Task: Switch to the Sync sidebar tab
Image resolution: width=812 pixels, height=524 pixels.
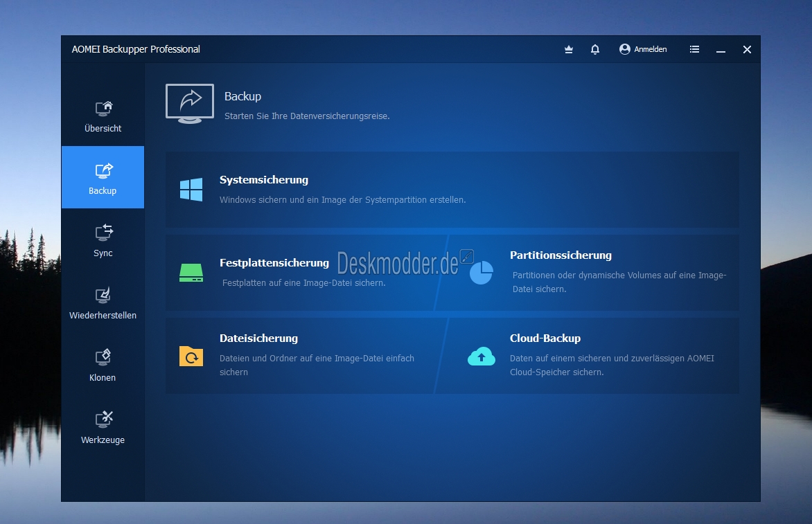Action: [x=103, y=240]
